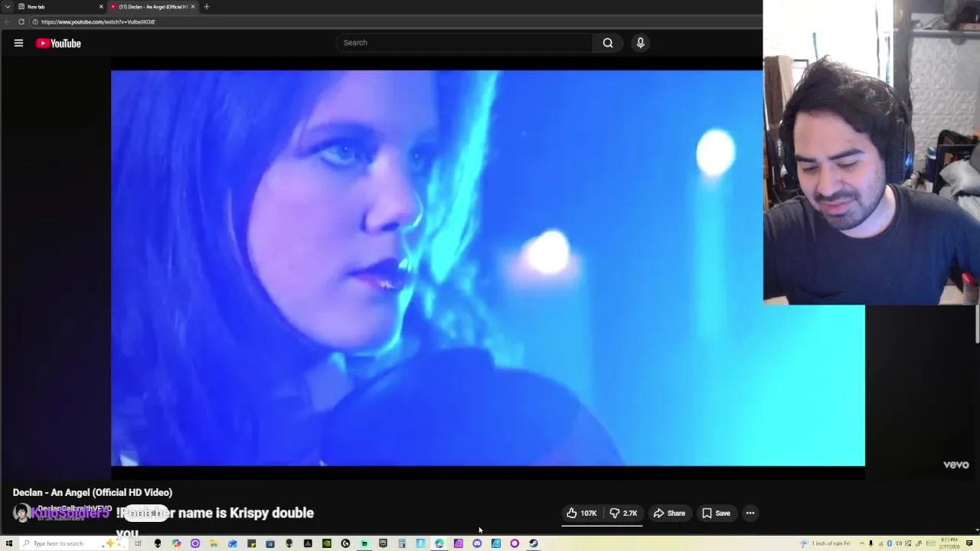
Task: Open the Share dialog for the video
Action: pyautogui.click(x=669, y=514)
